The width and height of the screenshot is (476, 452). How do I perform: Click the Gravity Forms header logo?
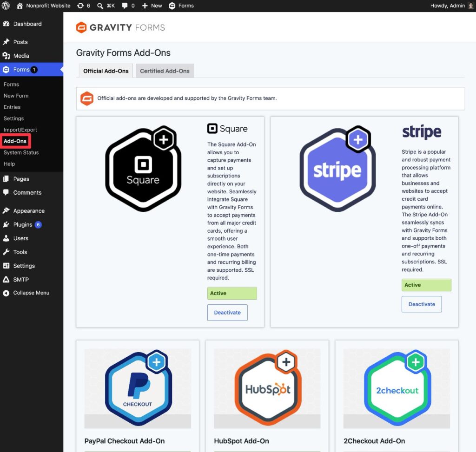pos(120,27)
